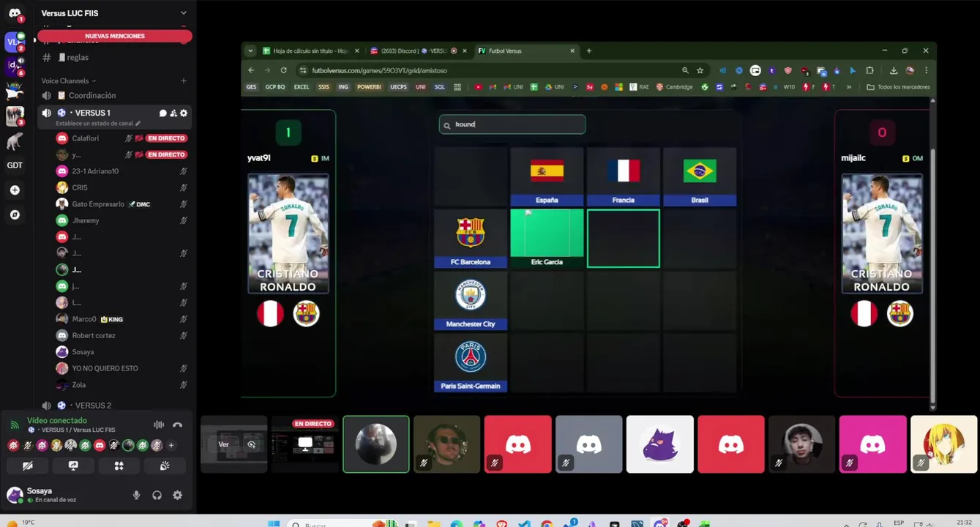Switch to Hoja de cálculo sin título tab
The width and height of the screenshot is (980, 527).
pyautogui.click(x=311, y=51)
